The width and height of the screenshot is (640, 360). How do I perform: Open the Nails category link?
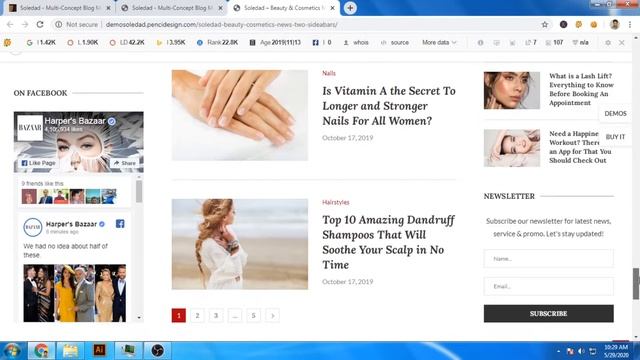tap(329, 73)
